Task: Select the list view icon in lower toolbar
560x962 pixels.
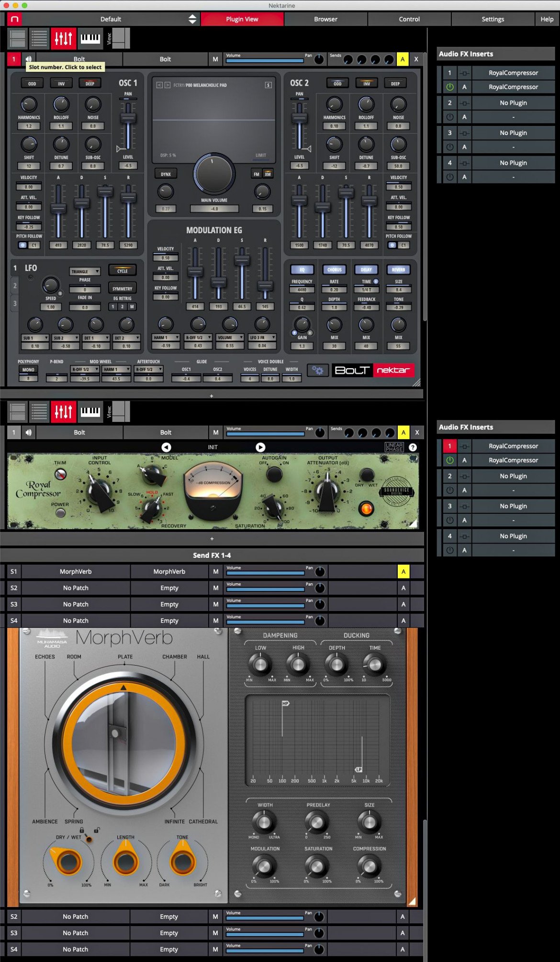Action: point(39,411)
